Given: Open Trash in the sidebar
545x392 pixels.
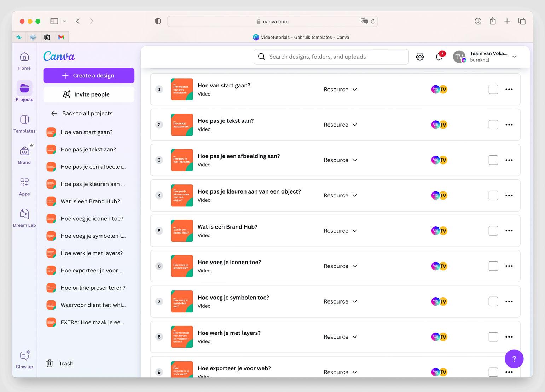Looking at the screenshot, I should coord(59,363).
